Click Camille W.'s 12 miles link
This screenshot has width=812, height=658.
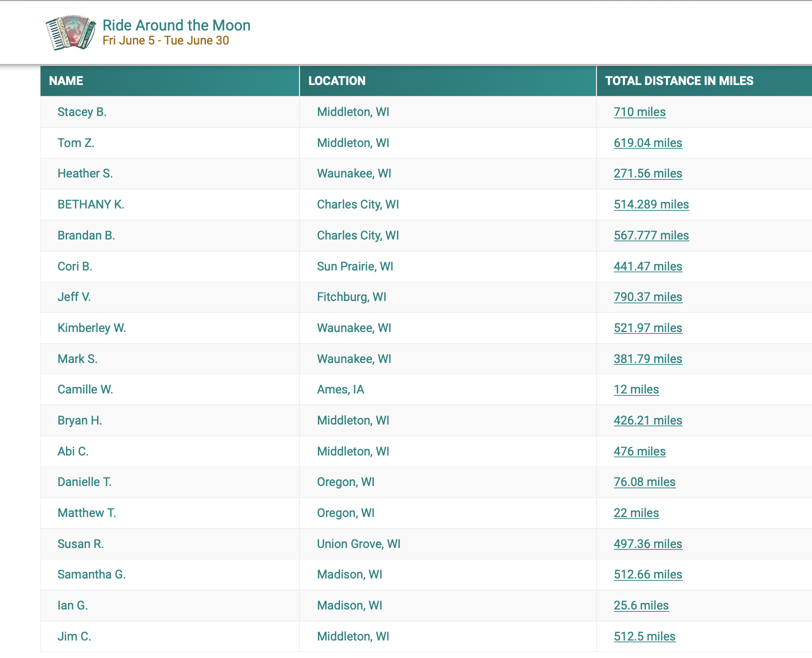click(x=636, y=389)
